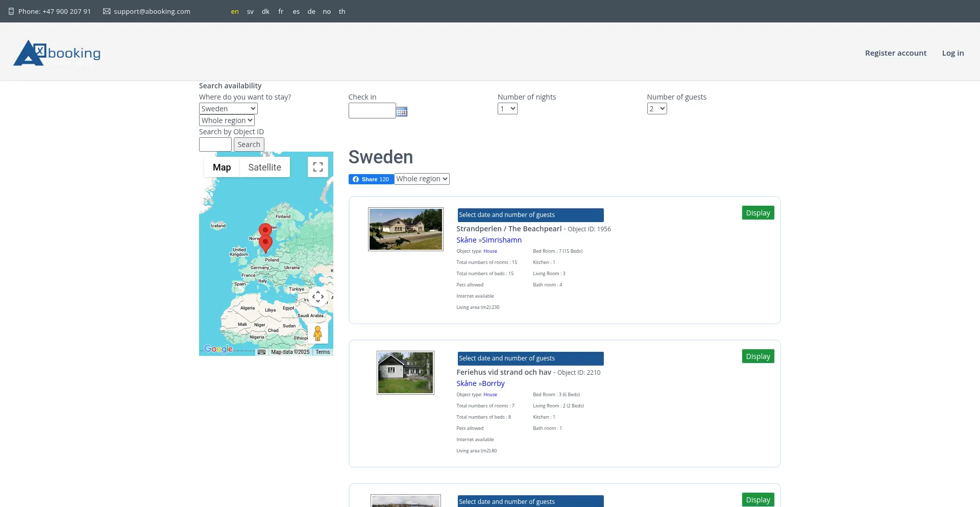This screenshot has width=980, height=507.
Task: Click the Abooking logo
Action: pyautogui.click(x=57, y=53)
